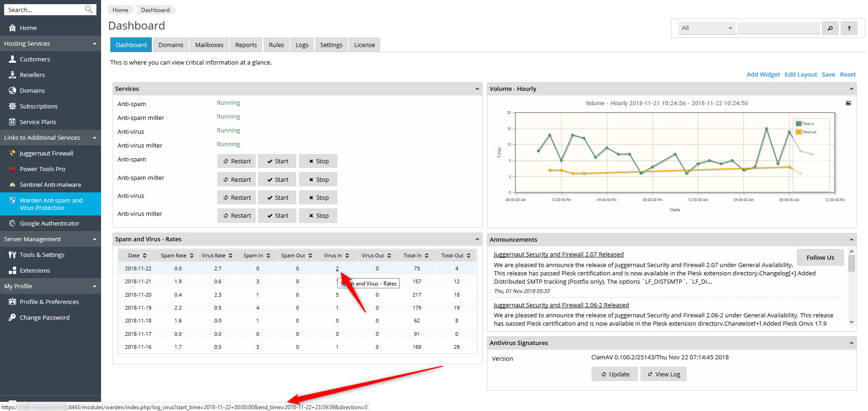The height and width of the screenshot is (411, 868).
Task: Collapse the Spam and Virus - Rates widget
Action: (477, 239)
